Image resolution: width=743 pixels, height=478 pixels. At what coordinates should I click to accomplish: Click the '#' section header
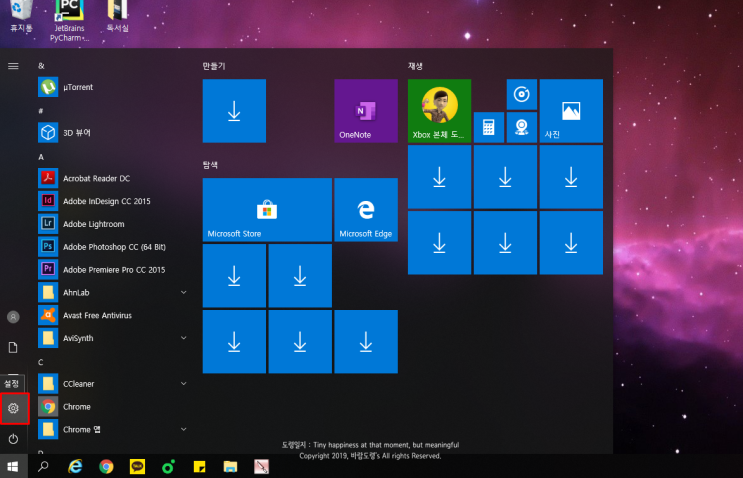click(x=41, y=111)
